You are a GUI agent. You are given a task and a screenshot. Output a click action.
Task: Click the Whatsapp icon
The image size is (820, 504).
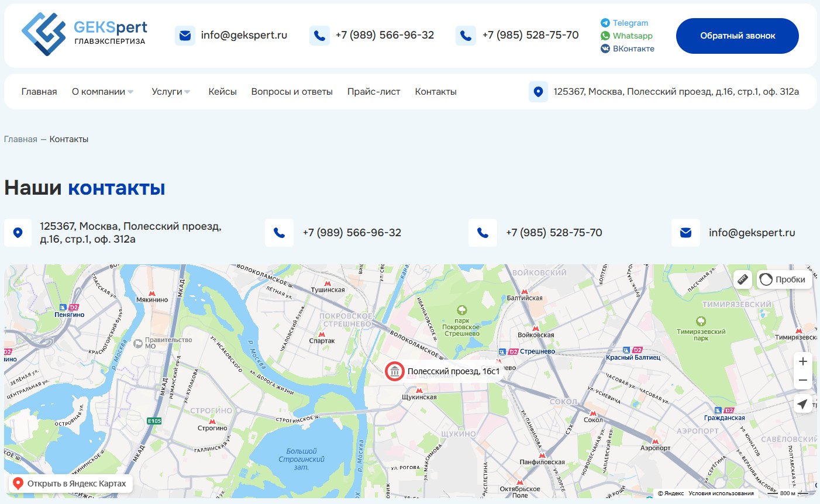click(x=605, y=36)
